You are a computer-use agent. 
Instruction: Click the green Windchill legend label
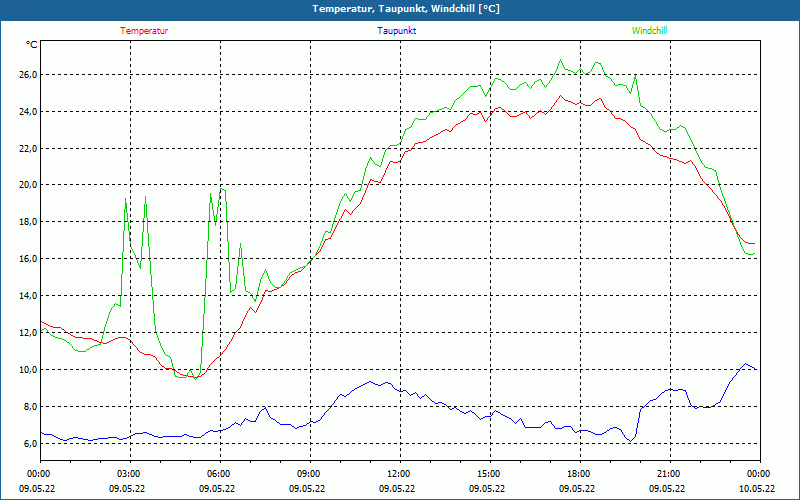(649, 31)
